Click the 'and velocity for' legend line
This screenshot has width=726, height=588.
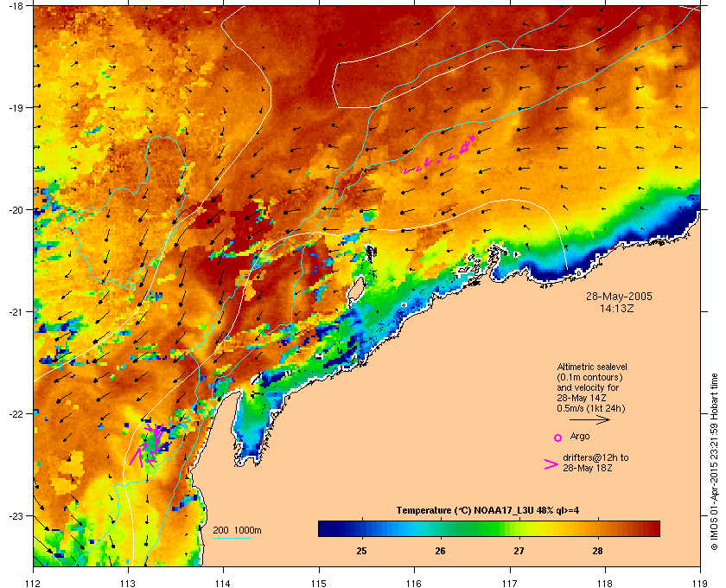(x=588, y=387)
